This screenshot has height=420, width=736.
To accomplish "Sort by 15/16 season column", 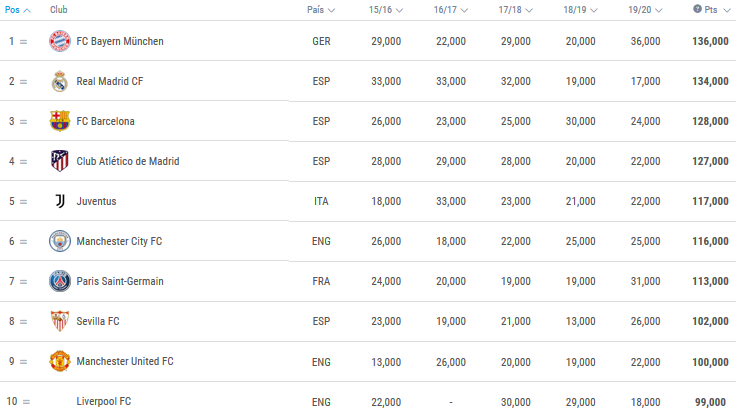I will click(386, 10).
